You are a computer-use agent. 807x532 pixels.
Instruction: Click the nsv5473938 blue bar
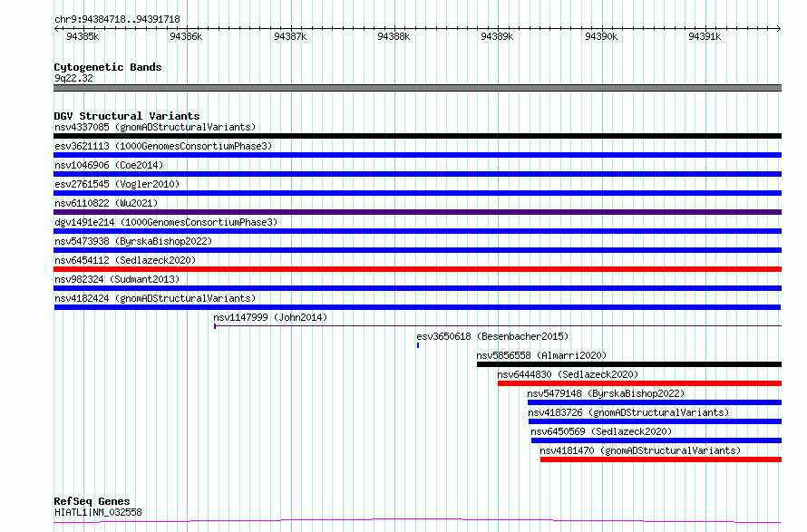(417, 250)
